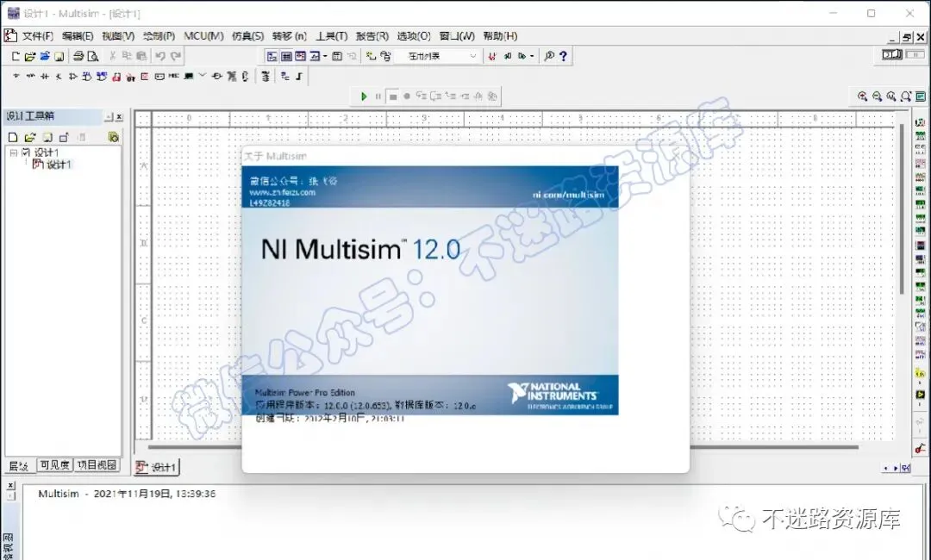
Task: Open the In-Use list dropdown
Action: pos(473,56)
